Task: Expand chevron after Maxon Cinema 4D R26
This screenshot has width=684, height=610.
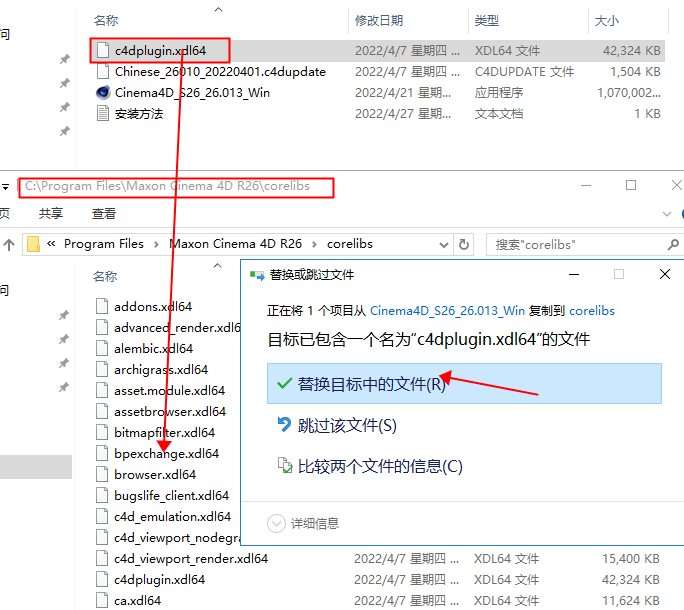Action: tap(314, 244)
